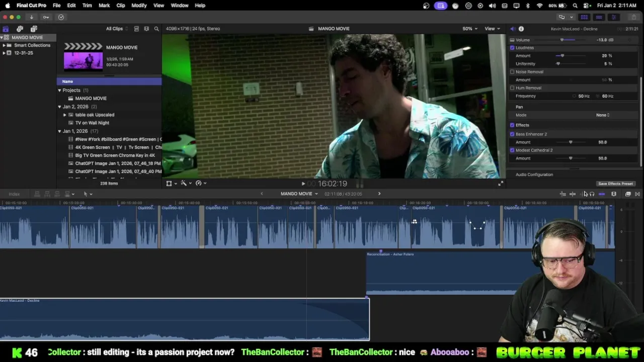The width and height of the screenshot is (644, 362).
Task: Collapse the Jan 2, 2026 group
Action: [x=59, y=107]
